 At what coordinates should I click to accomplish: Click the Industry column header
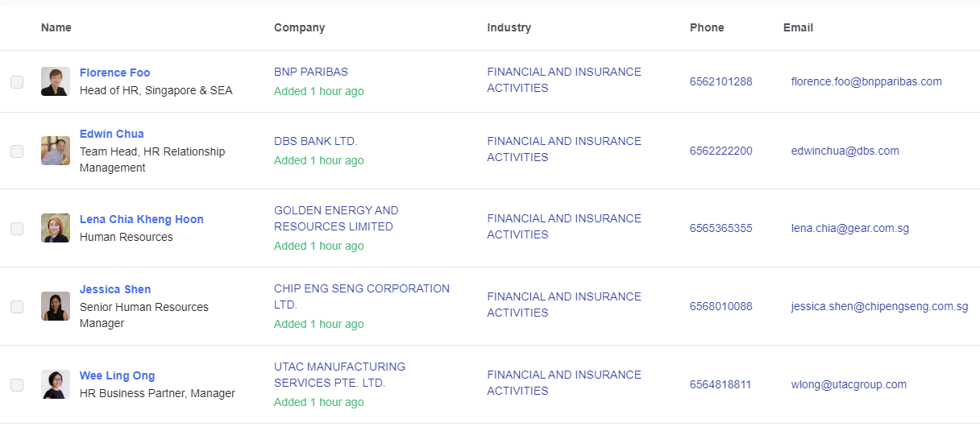click(509, 27)
